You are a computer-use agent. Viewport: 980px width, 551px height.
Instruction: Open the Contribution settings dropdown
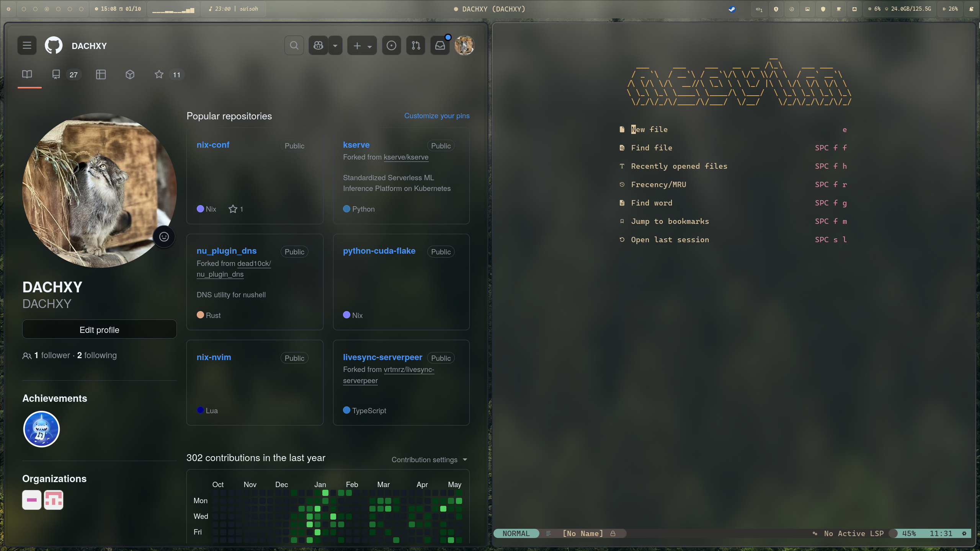tap(429, 460)
